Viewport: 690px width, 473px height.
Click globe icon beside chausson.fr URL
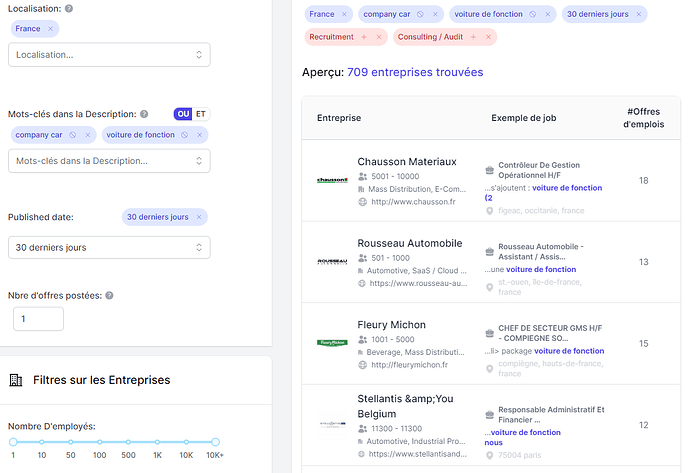click(x=362, y=202)
